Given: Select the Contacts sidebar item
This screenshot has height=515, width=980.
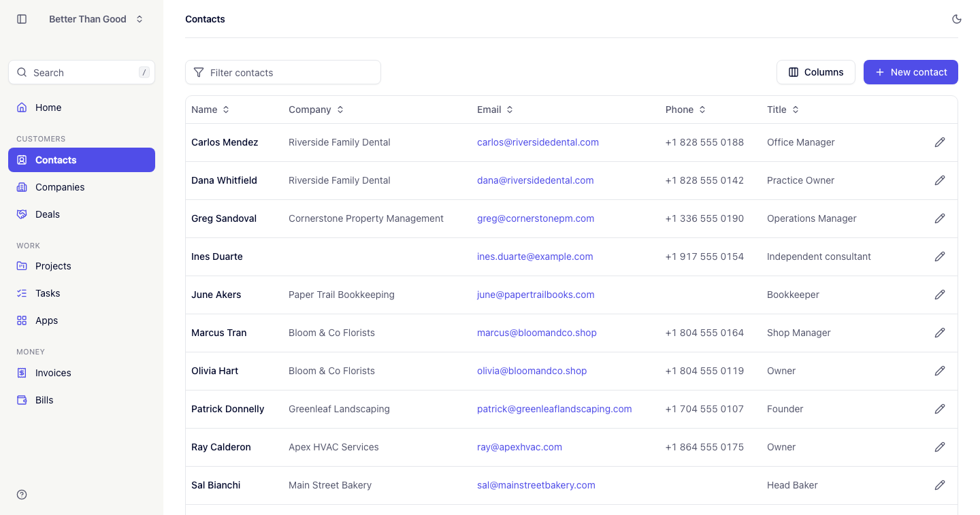Looking at the screenshot, I should 82,160.
